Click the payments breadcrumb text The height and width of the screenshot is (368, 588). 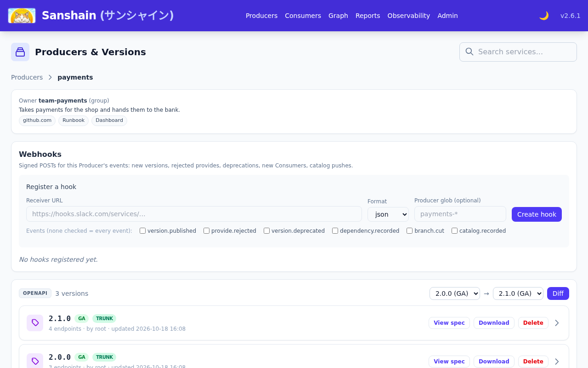coord(75,77)
